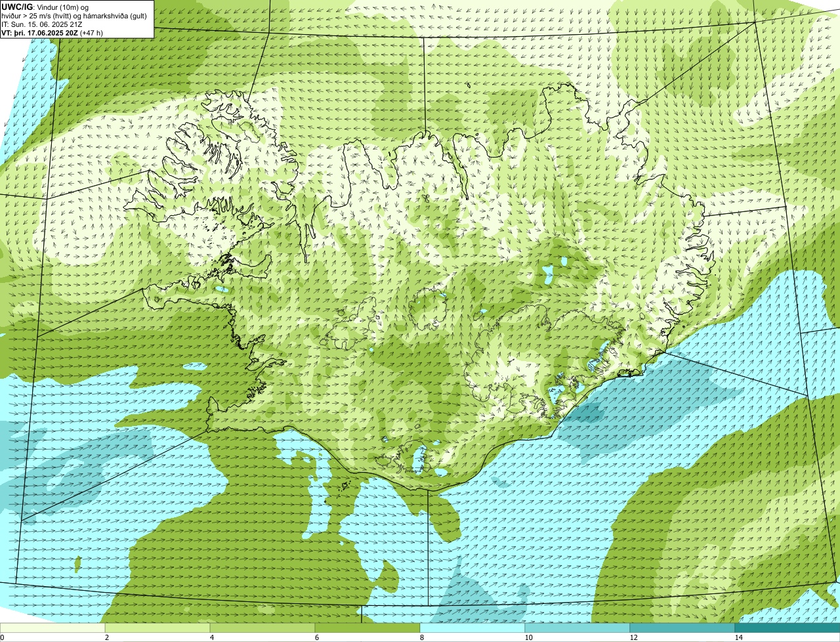Click the scale label '2'

106,637
